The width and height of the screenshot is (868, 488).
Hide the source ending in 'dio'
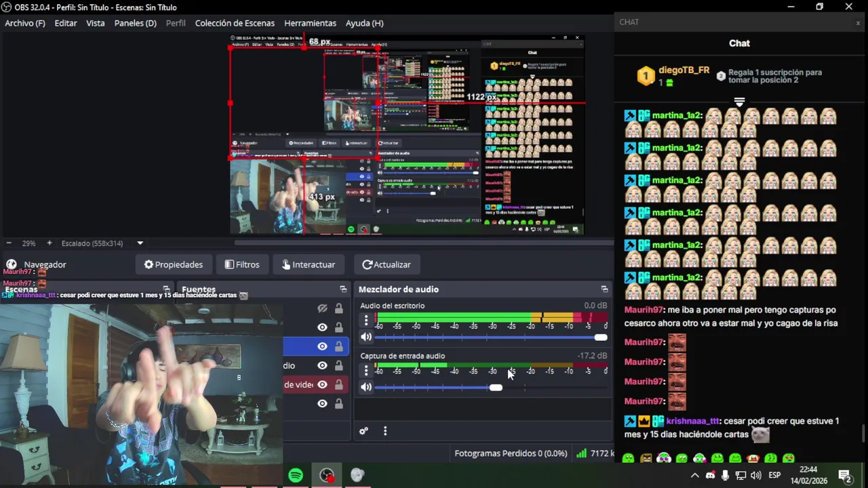(x=322, y=365)
